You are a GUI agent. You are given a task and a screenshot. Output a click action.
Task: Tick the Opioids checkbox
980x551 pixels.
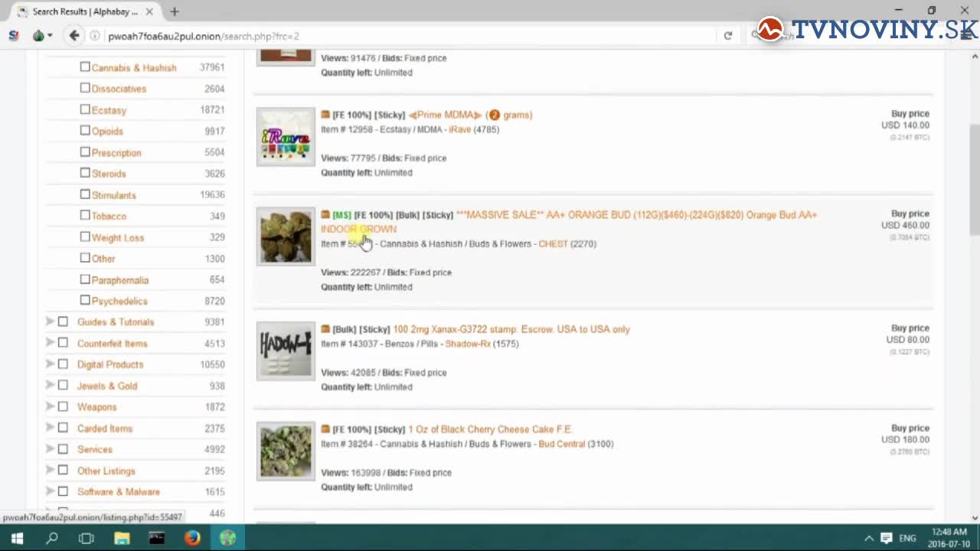[x=85, y=131]
